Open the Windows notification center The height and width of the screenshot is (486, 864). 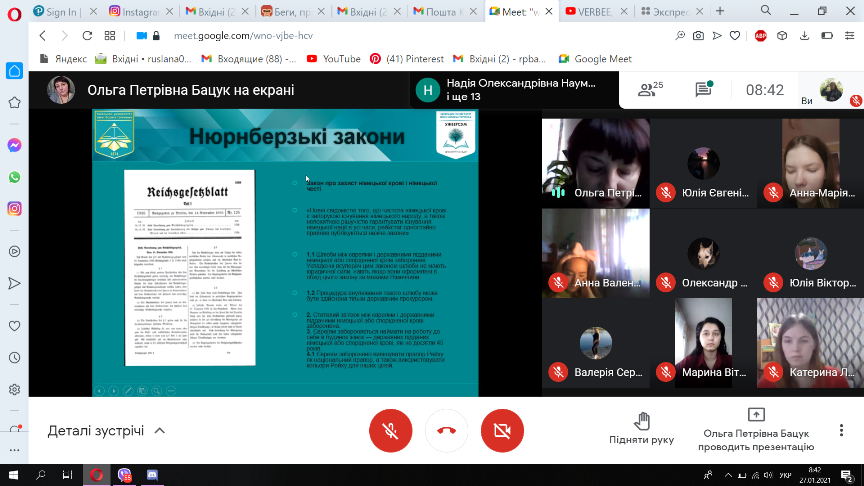(x=847, y=475)
